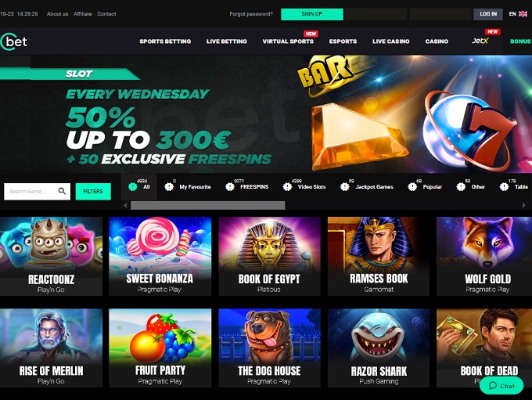
Task: Click the category list left arrow
Action: point(126,205)
